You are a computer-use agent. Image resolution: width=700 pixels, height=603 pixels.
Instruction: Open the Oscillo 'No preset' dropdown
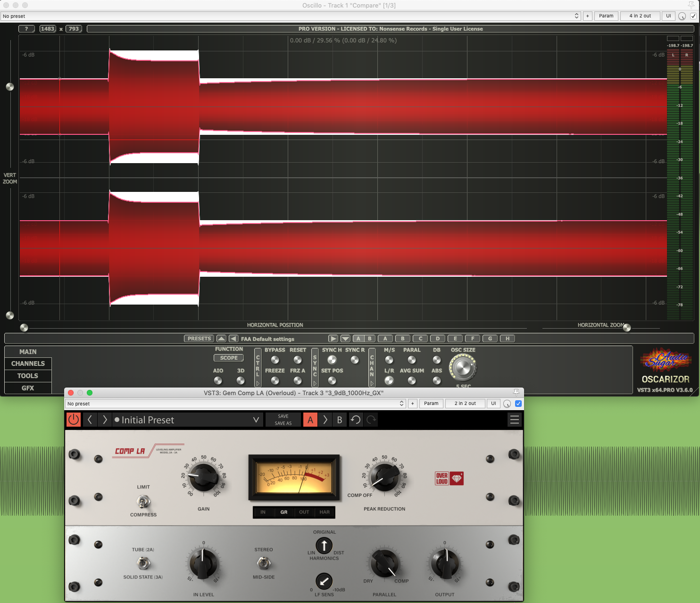(291, 16)
